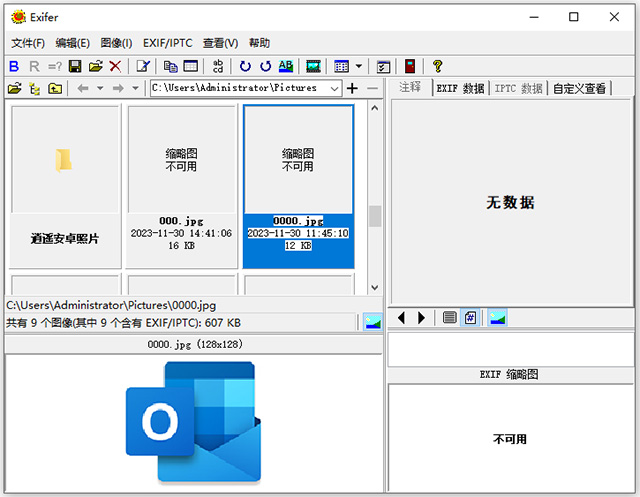The width and height of the screenshot is (640, 497).
Task: Click the '16 KB' size label
Action: pyautogui.click(x=181, y=246)
